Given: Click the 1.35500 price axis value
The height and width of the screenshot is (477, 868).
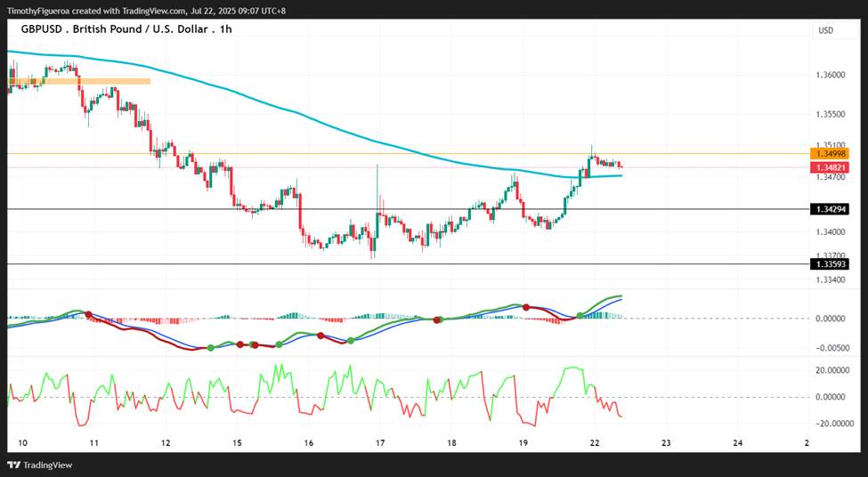Looking at the screenshot, I should [831, 115].
